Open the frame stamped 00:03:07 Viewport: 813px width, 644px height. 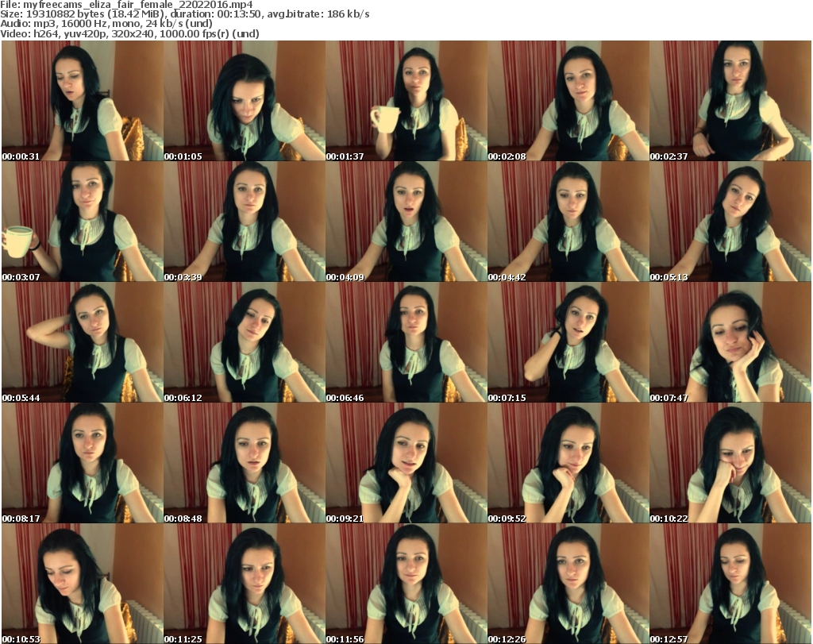pyautogui.click(x=83, y=222)
